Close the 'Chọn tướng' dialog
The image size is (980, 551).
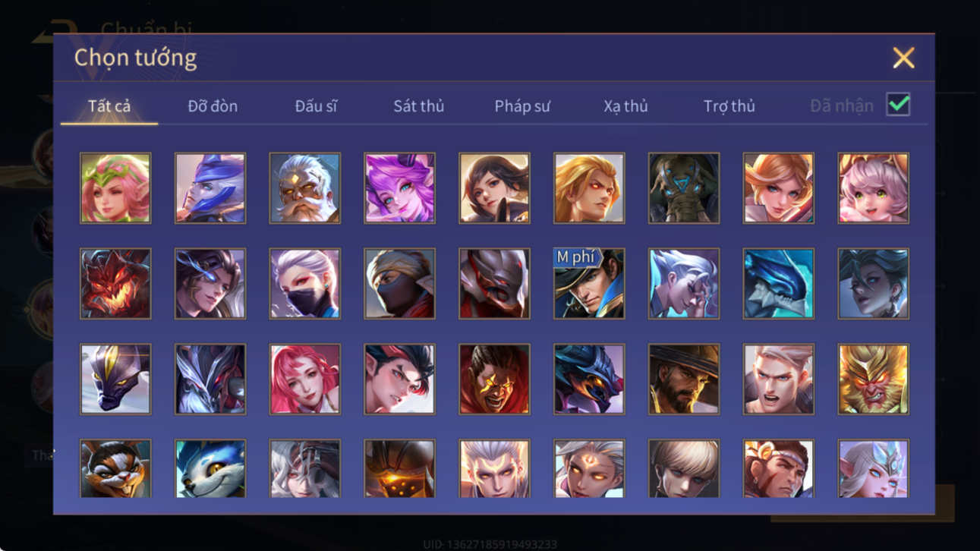903,58
